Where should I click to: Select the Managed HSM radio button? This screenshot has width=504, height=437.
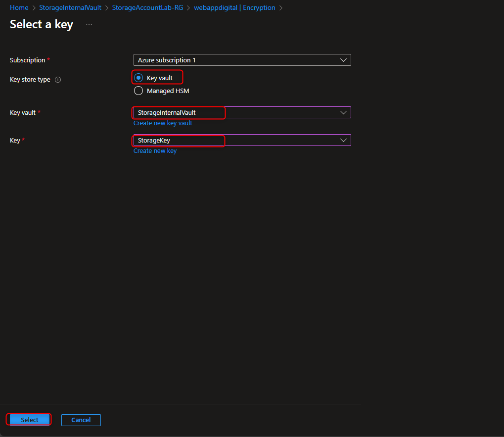click(x=138, y=91)
